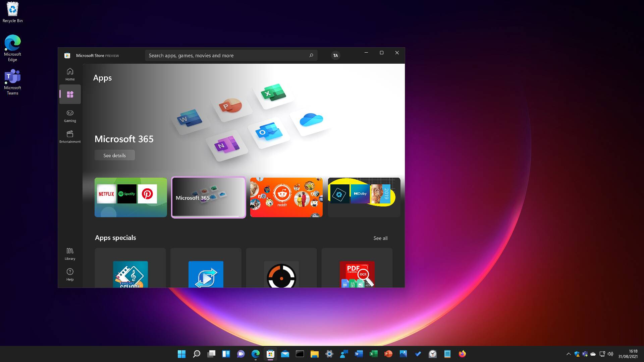This screenshot has width=644, height=362.
Task: Open Windows Start menu on taskbar
Action: pyautogui.click(x=181, y=354)
